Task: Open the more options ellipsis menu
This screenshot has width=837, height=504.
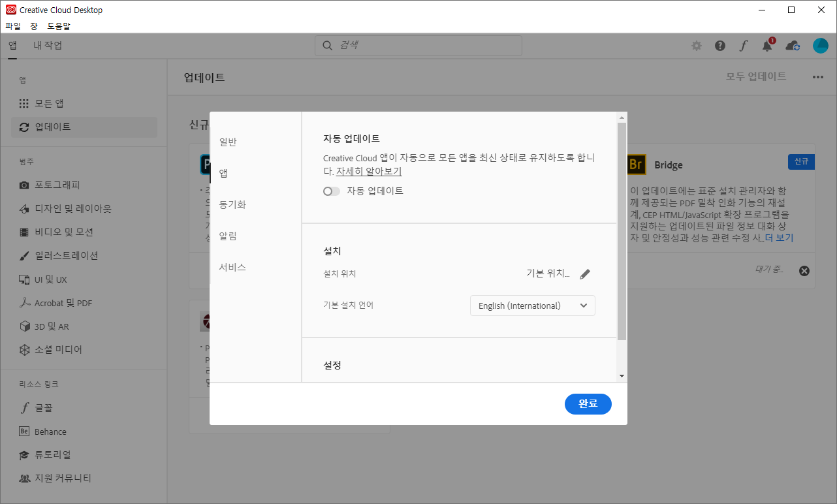Action: tap(818, 77)
